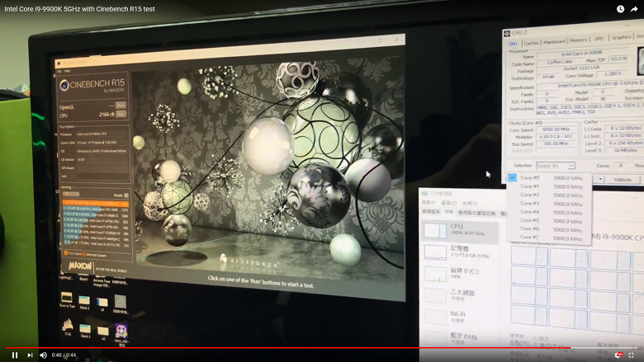Switch to the Caches tab in CPU-Z

(531, 43)
